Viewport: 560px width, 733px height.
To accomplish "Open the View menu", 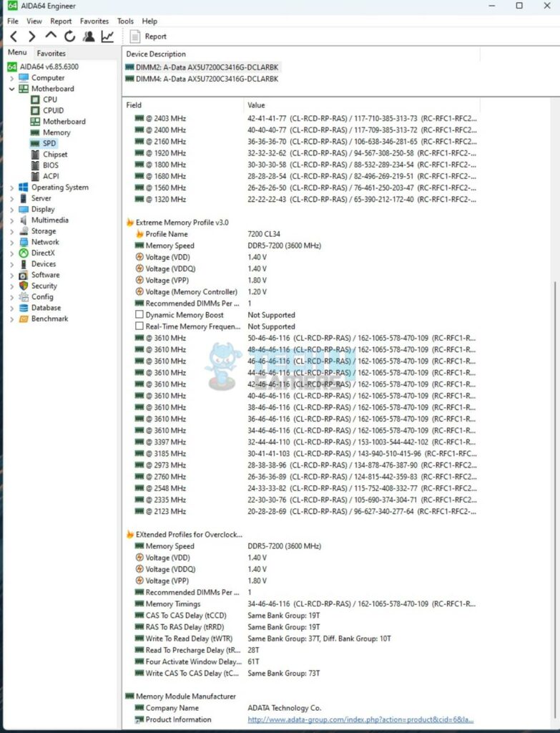I will (34, 21).
